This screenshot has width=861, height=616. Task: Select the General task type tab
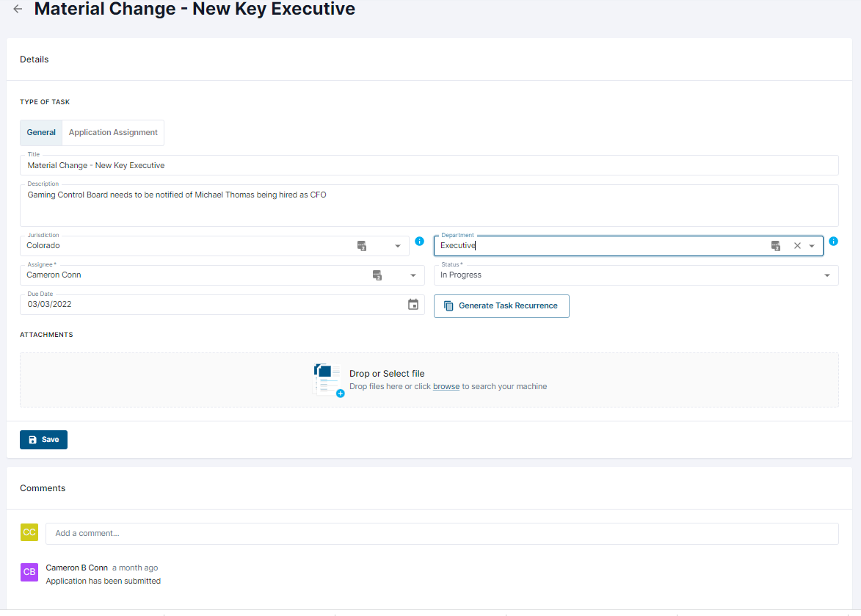[x=40, y=132]
